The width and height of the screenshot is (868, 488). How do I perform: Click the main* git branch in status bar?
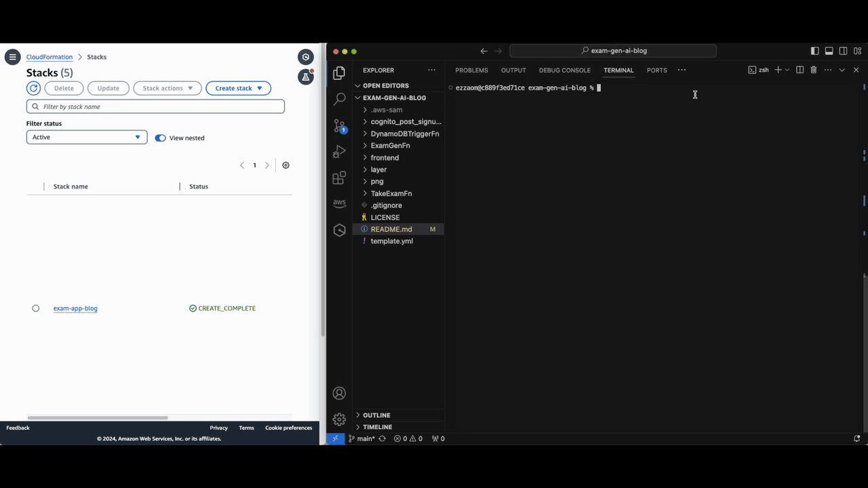coord(361,439)
